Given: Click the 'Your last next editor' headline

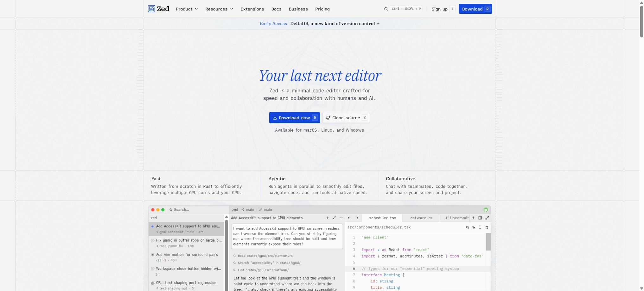Looking at the screenshot, I should tap(320, 76).
